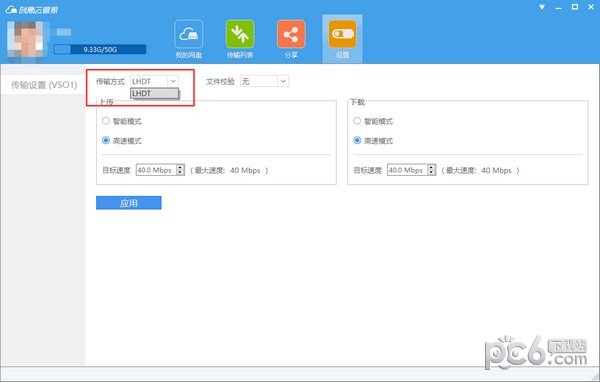Open the 分享 share icon

(291, 34)
